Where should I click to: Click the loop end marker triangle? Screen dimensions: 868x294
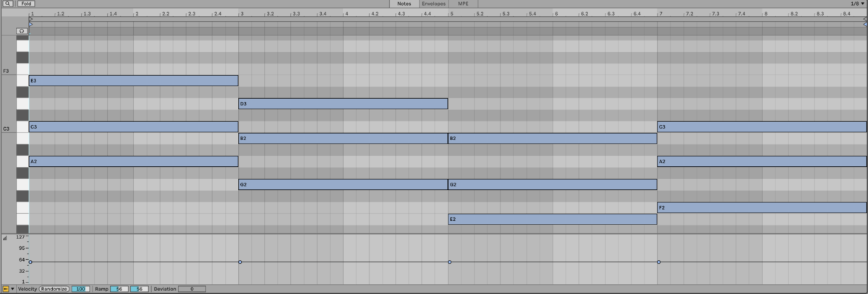pos(865,20)
